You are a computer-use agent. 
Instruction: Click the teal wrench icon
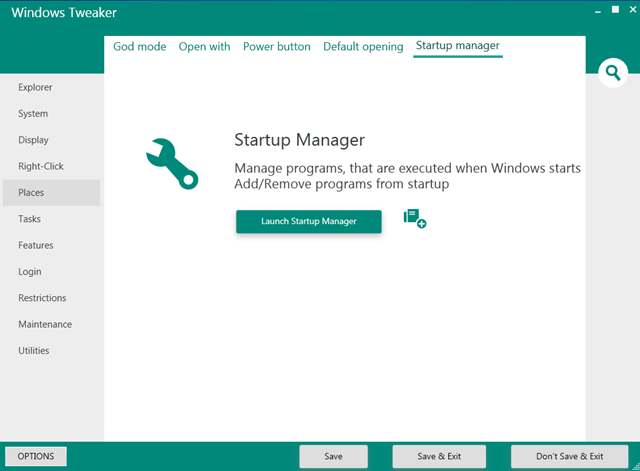pyautogui.click(x=172, y=164)
